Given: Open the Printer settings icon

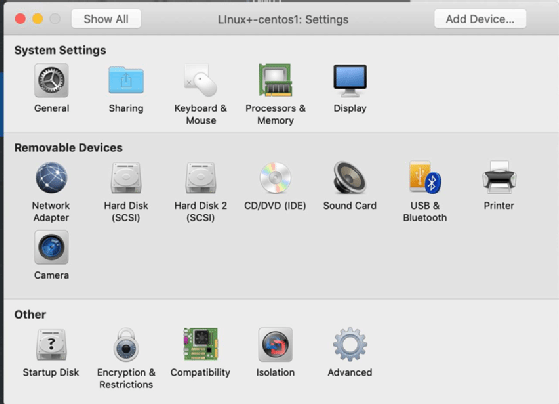Looking at the screenshot, I should 499,178.
